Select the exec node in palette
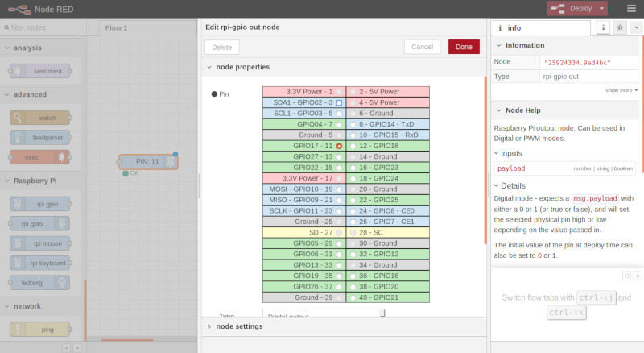Image resolution: width=644 pixels, height=353 pixels. pyautogui.click(x=39, y=157)
